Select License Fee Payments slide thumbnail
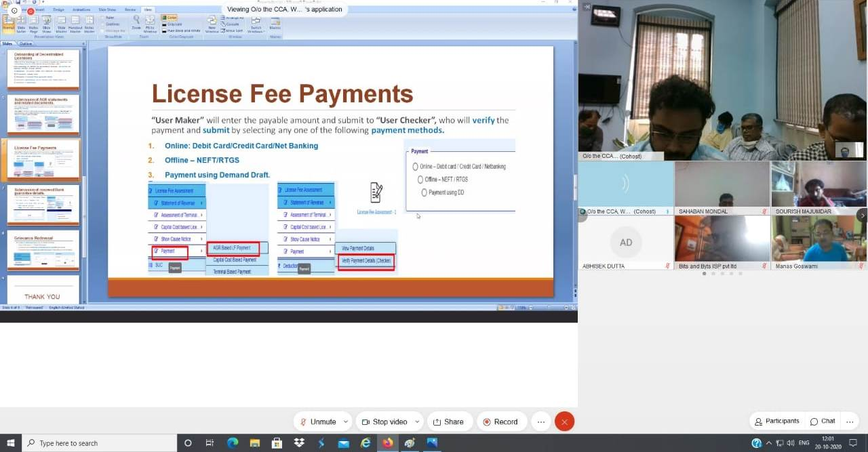This screenshot has height=452, width=868. (x=43, y=159)
